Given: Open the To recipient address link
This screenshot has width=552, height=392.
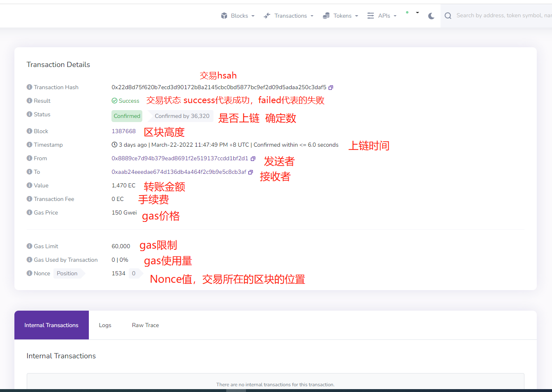Looking at the screenshot, I should [178, 172].
